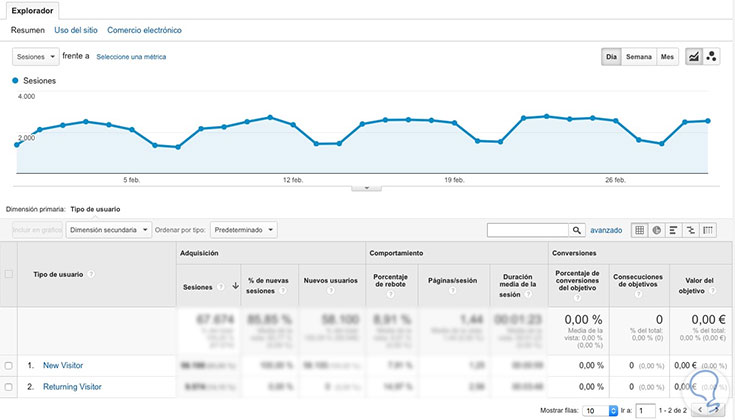Screen dimensions: 735x420
Task: Open the Predeterminado sort type dropdown
Action: pos(244,230)
